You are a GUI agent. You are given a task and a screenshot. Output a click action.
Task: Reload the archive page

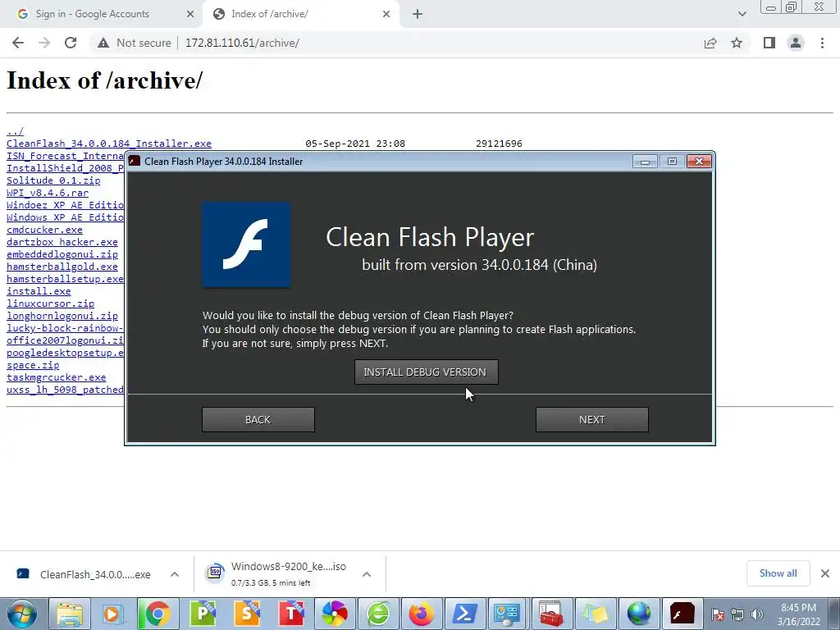click(x=71, y=43)
